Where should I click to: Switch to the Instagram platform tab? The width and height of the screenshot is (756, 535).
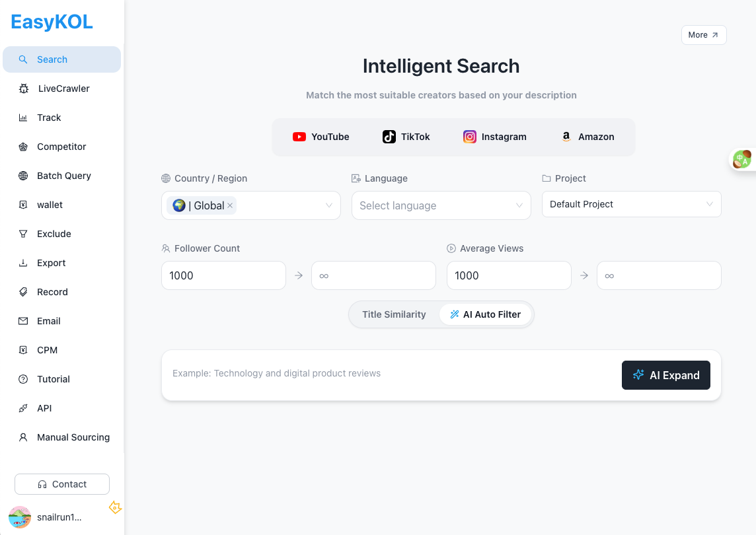click(494, 137)
